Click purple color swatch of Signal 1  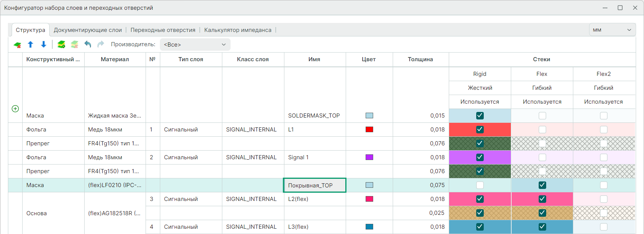click(x=369, y=157)
